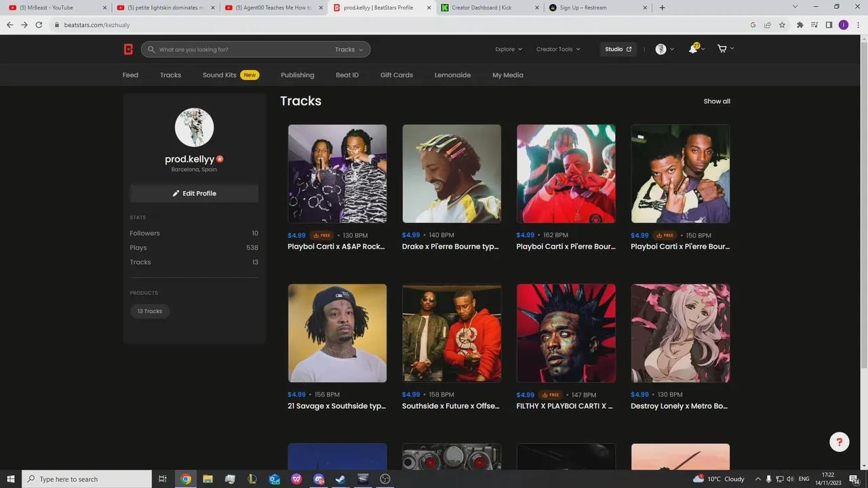Open Destroy Lonely x Metro Boomin track title

click(x=679, y=406)
